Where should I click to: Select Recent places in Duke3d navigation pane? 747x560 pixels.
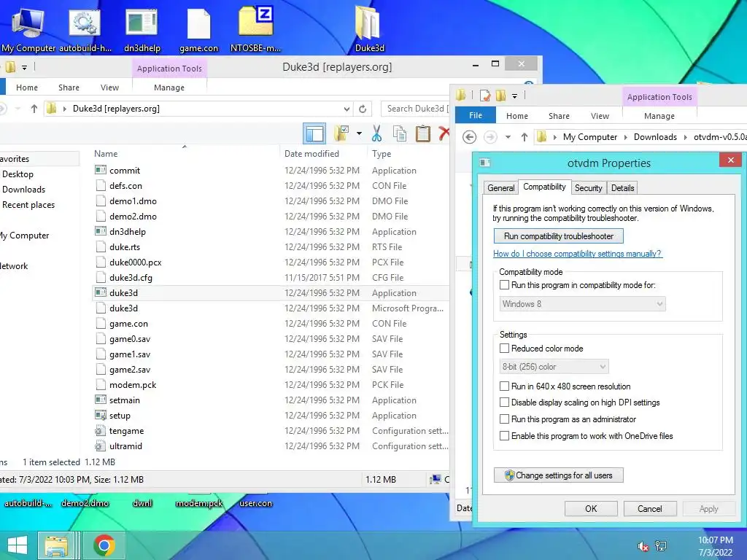[x=28, y=205]
